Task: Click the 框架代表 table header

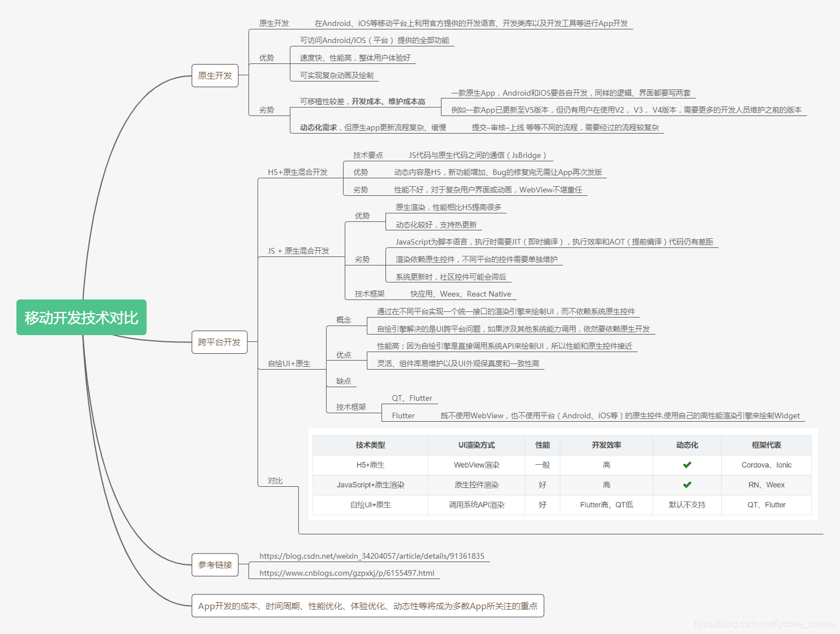Action: tap(766, 445)
